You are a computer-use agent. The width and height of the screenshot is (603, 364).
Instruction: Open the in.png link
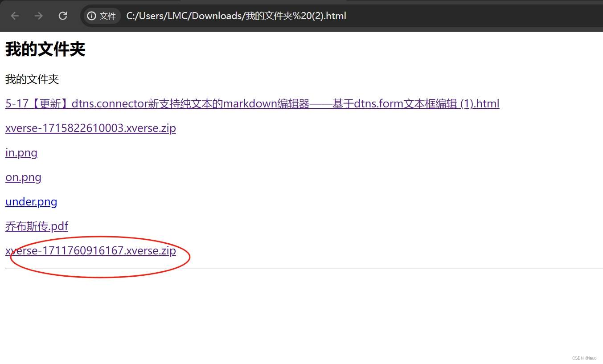[x=21, y=153]
